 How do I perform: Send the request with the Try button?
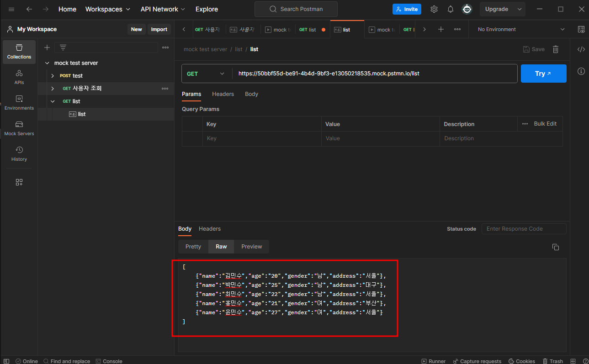coord(543,73)
